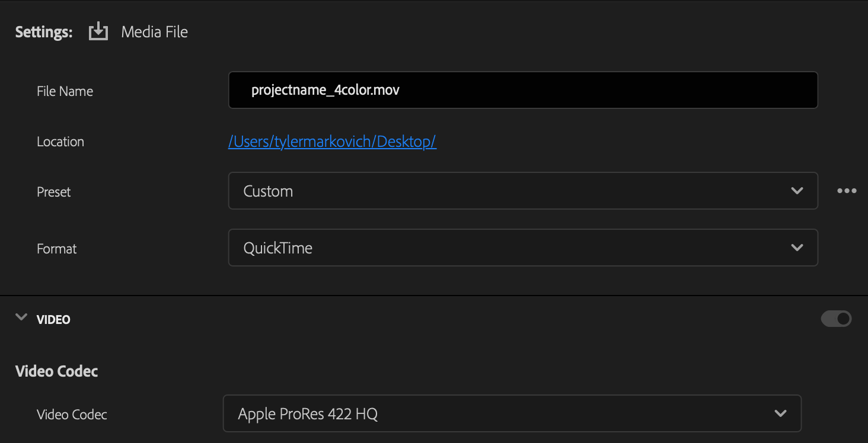
Task: Select the Media File settings label
Action: (x=154, y=32)
